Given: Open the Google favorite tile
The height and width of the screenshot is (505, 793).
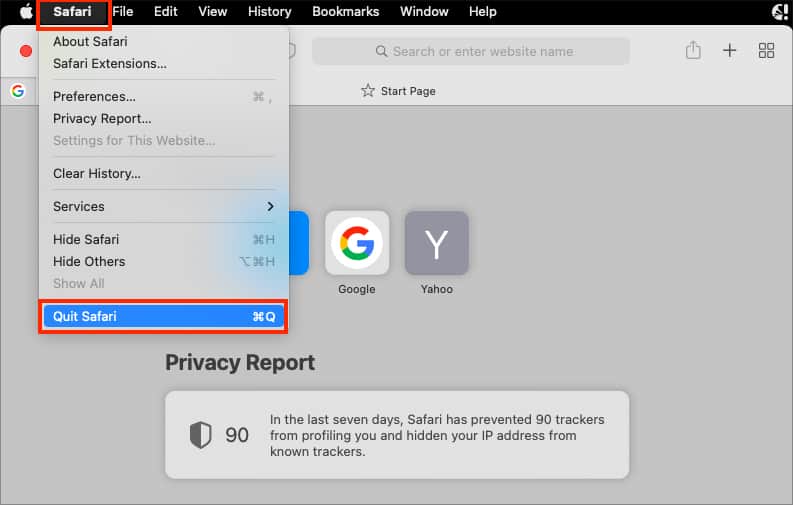Looking at the screenshot, I should 357,243.
